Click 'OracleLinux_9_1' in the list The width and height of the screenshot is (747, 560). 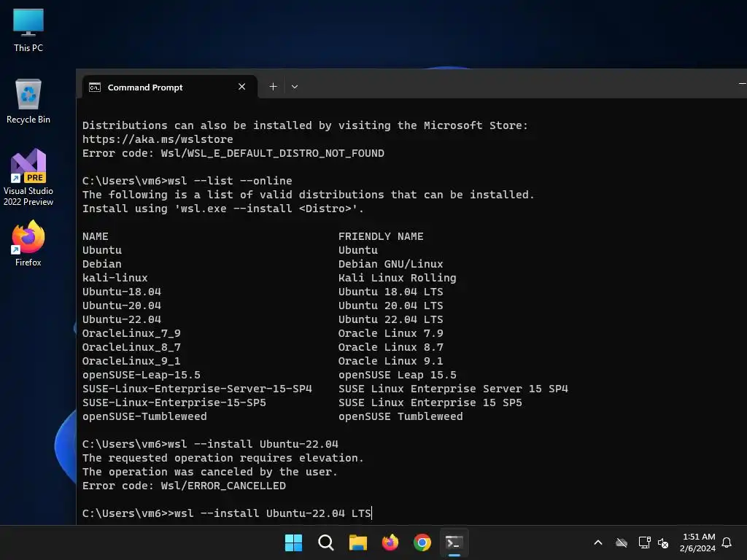pos(131,360)
